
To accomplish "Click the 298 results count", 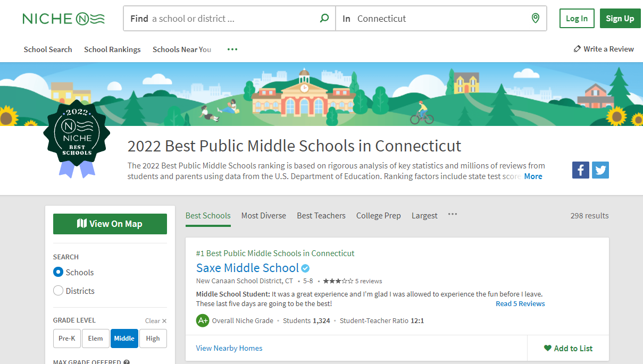I will pyautogui.click(x=589, y=216).
